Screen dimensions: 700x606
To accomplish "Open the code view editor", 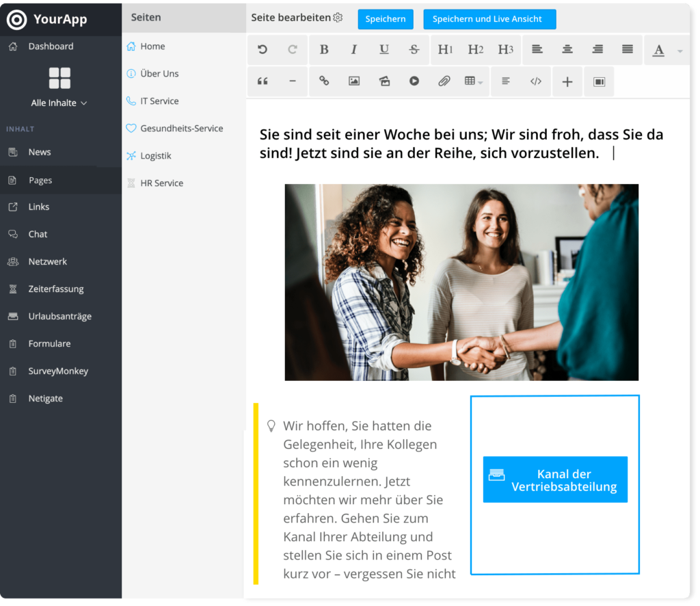I will click(x=537, y=81).
